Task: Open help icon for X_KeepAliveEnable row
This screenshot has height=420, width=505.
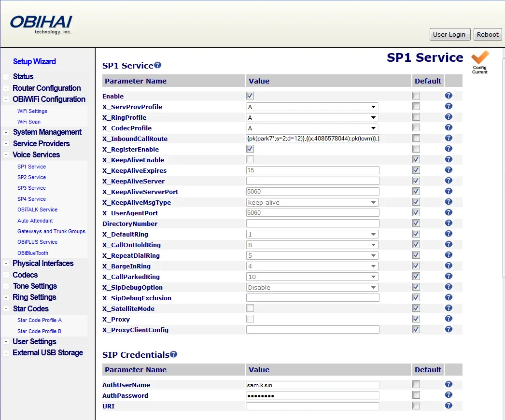Action: point(449,159)
